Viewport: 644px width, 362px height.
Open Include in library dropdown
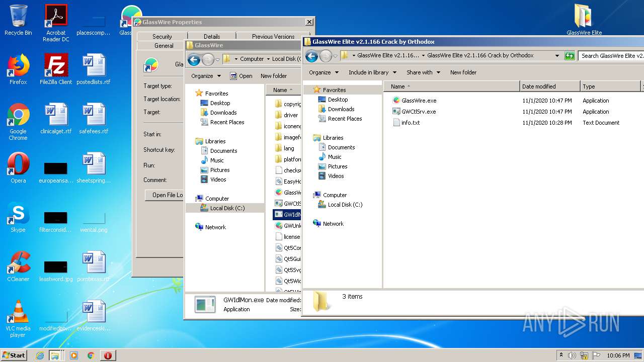pos(372,72)
